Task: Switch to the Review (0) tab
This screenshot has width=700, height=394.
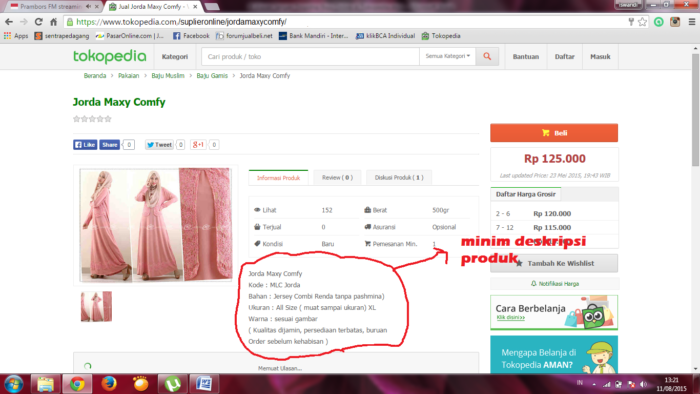Action: click(337, 178)
